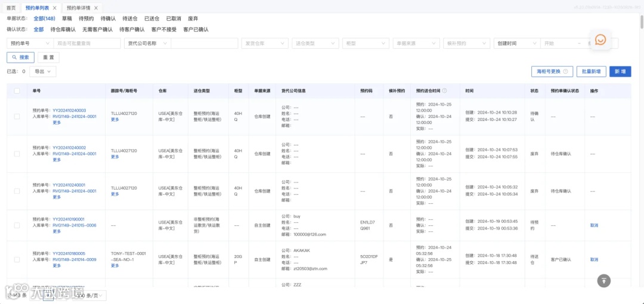Viewport: 644px width, 304px height.
Task: Open the 导出 export dropdown
Action: click(43, 72)
